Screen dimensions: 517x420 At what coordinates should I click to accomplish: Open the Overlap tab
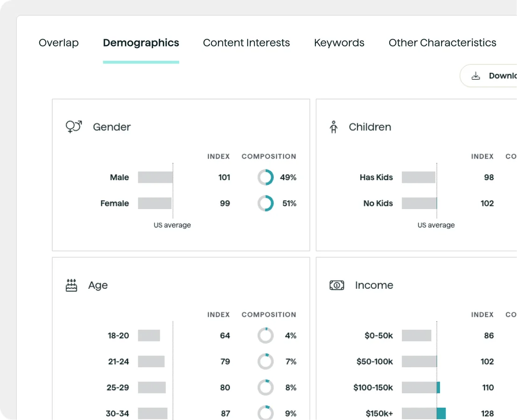coord(59,43)
